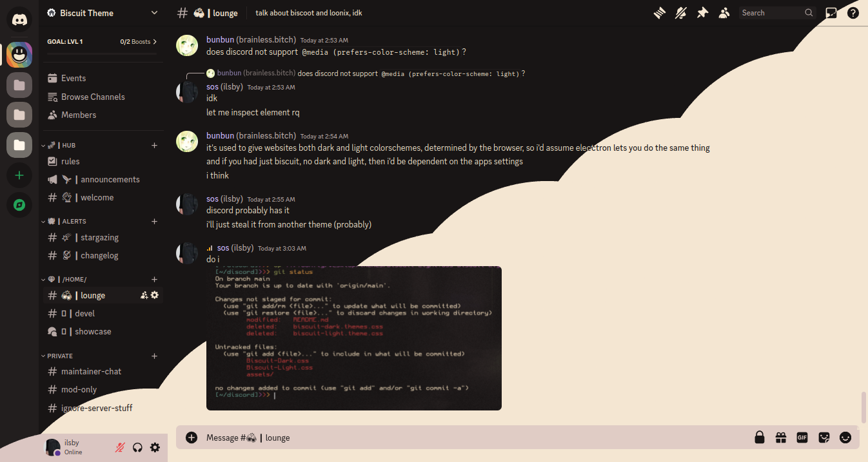
Task: Click the lock icon in message bar
Action: [760, 438]
